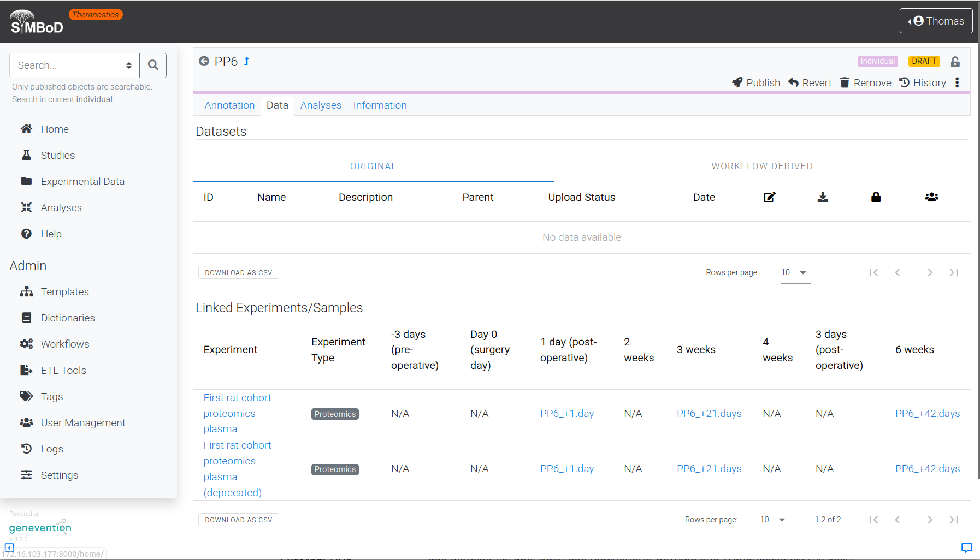Image resolution: width=980 pixels, height=560 pixels.
Task: Go to previous datasets page
Action: [898, 272]
